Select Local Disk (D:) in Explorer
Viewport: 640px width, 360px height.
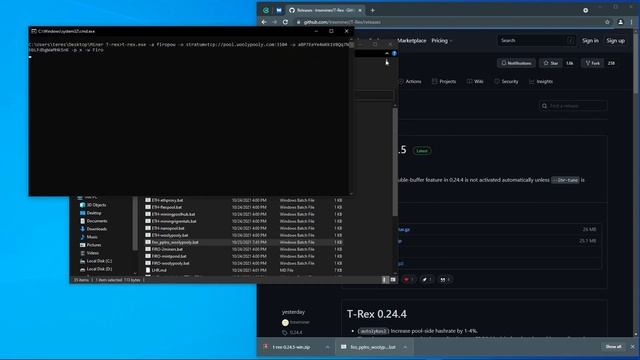[96, 269]
